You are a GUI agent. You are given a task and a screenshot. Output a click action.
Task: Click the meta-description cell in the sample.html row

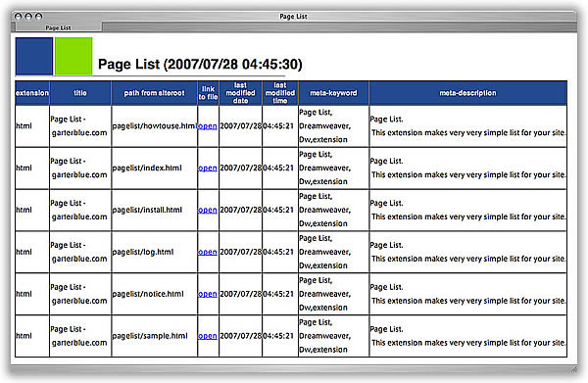click(x=467, y=336)
